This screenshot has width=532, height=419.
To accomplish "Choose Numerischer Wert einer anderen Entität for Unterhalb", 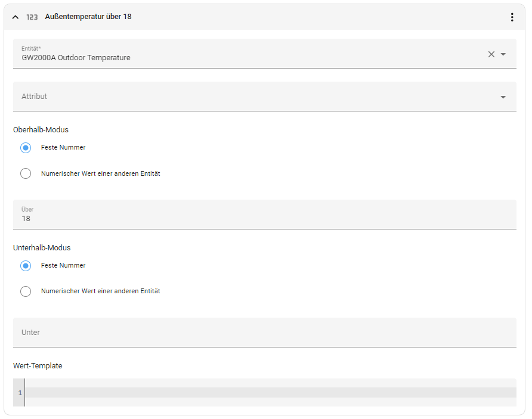I will coord(26,291).
